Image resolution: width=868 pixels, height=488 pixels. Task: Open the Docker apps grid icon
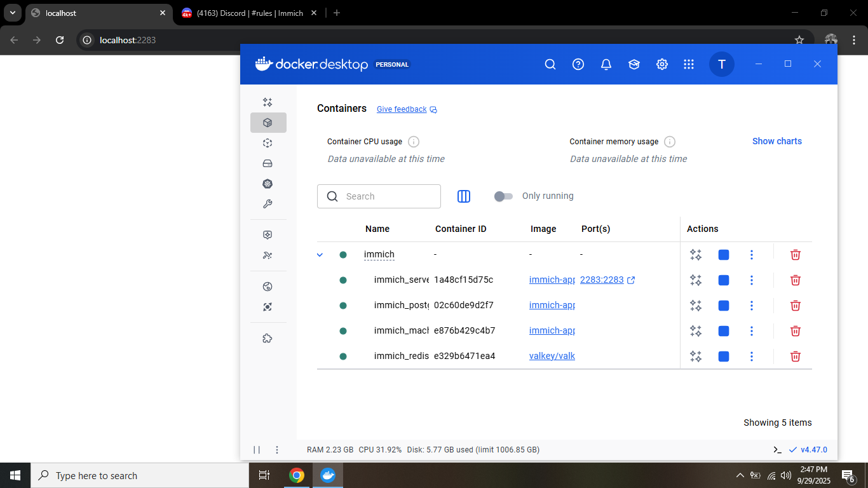pyautogui.click(x=689, y=64)
